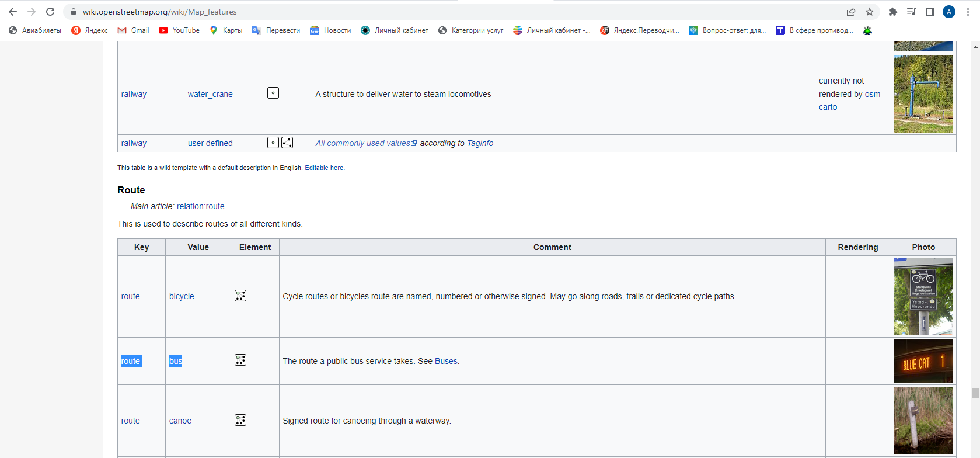Screen dimensions: 980x458
Task: Open the relation:route main article link
Action: point(200,206)
